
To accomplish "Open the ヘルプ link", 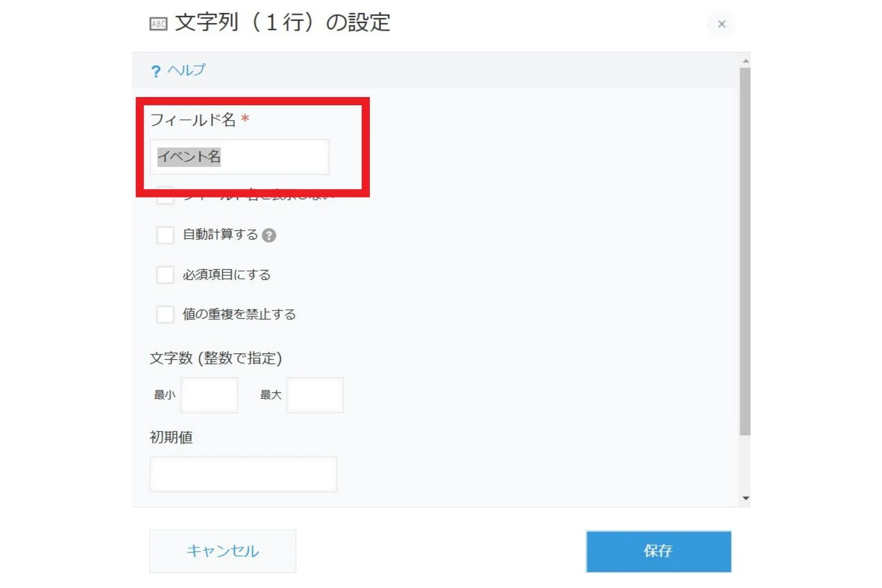I will tap(185, 70).
